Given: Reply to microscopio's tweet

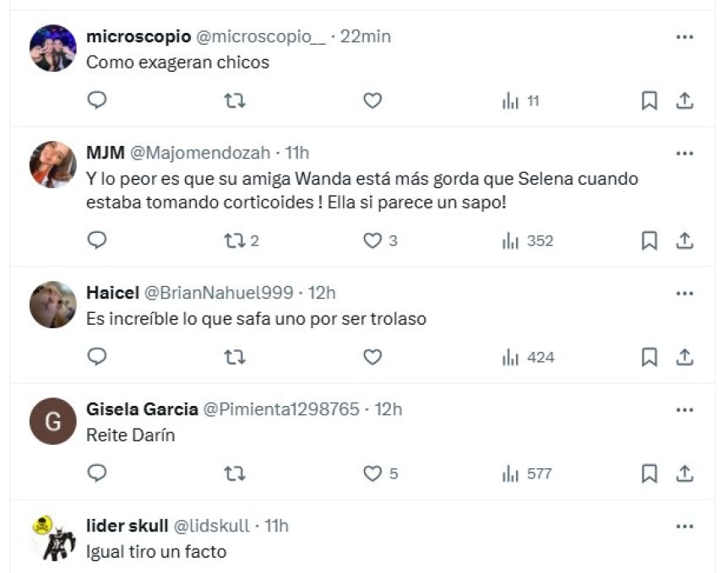Looking at the screenshot, I should (x=97, y=101).
